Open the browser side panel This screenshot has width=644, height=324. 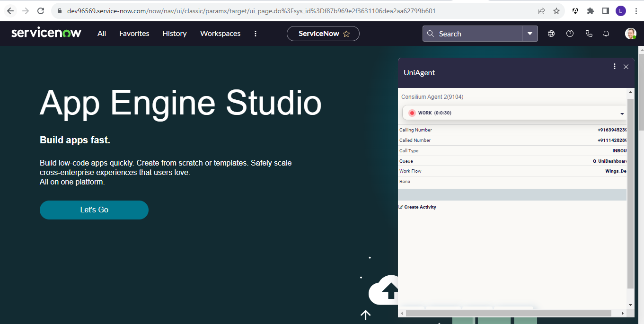[606, 11]
